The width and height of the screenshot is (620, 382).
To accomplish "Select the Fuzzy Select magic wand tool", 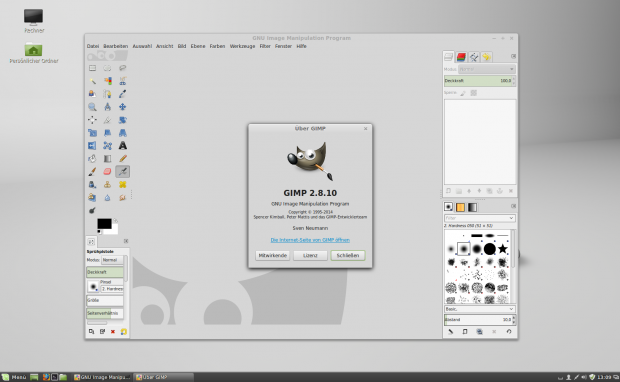I will point(92,81).
